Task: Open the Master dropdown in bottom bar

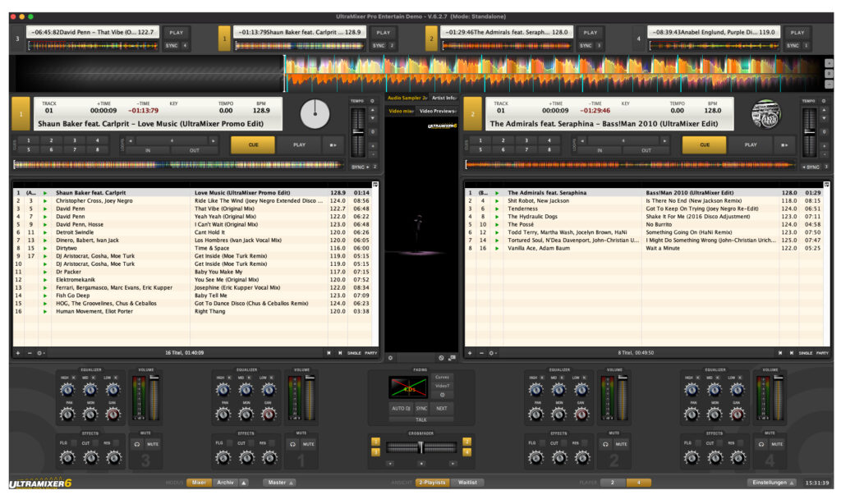Action: [x=279, y=483]
